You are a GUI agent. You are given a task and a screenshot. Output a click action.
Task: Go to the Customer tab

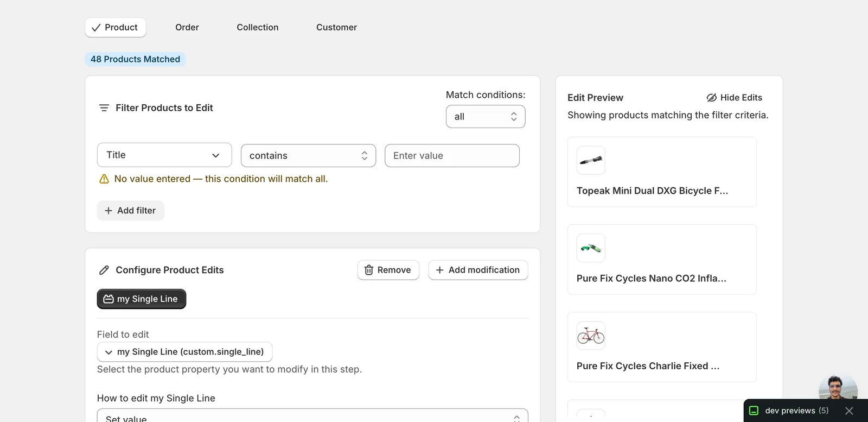tap(336, 28)
